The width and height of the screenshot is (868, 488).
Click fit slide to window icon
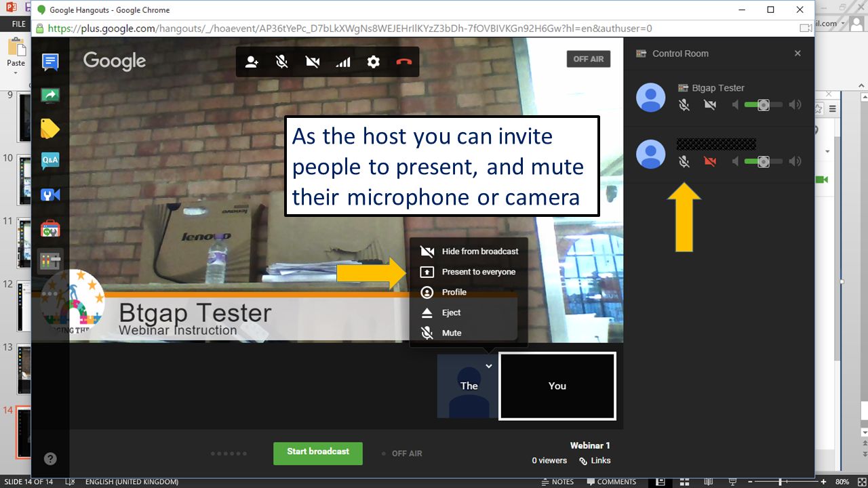(x=861, y=482)
